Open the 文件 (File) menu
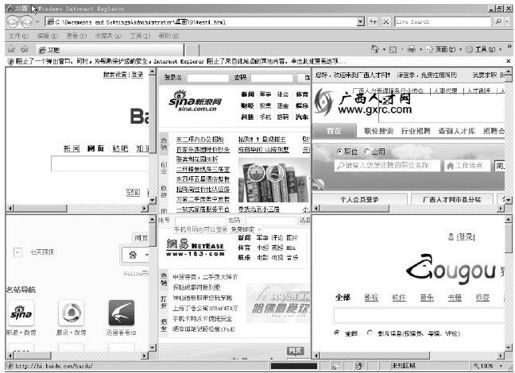The height and width of the screenshot is (373, 515). tap(18, 35)
